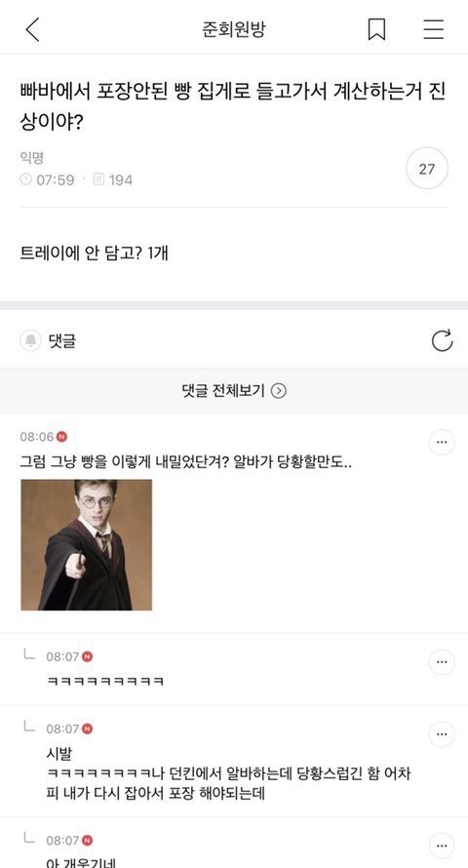This screenshot has height=868, width=468.
Task: Open the Harry Potter image thumbnail
Action: [87, 545]
